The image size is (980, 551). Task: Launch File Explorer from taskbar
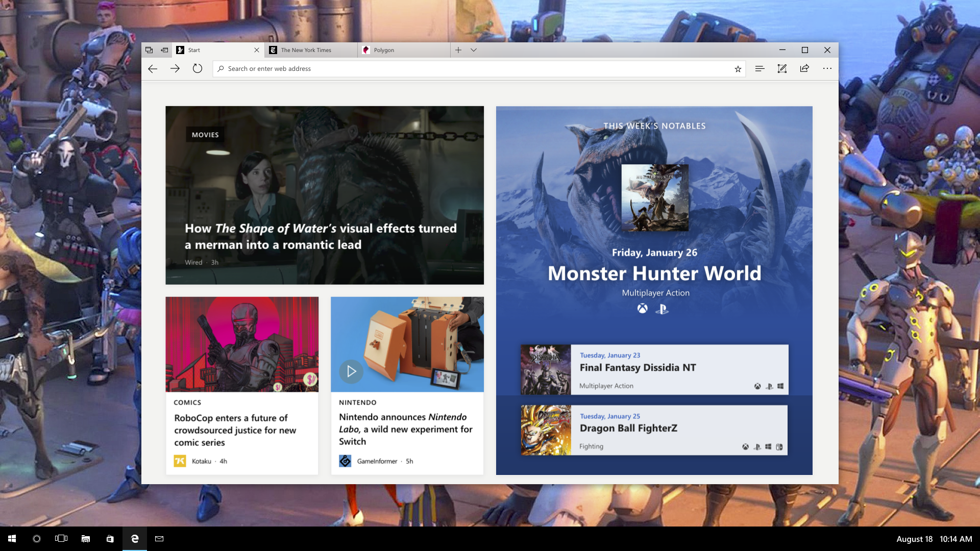click(86, 539)
